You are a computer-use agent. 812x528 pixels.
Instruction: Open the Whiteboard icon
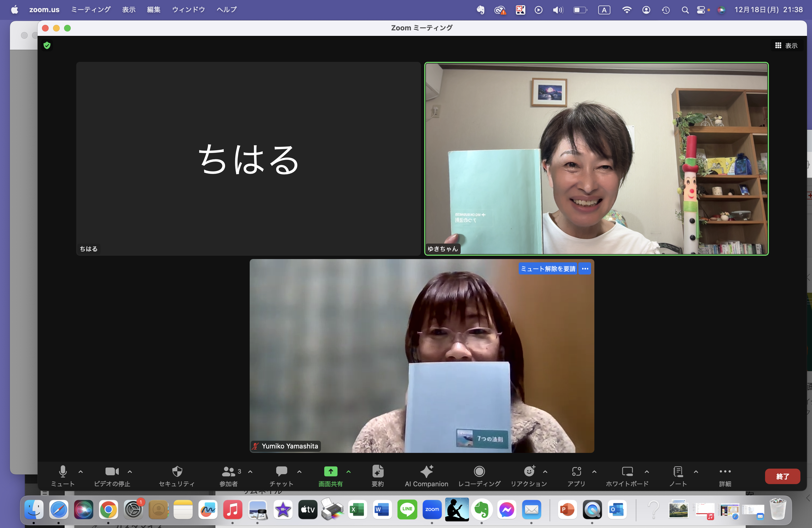pos(627,472)
